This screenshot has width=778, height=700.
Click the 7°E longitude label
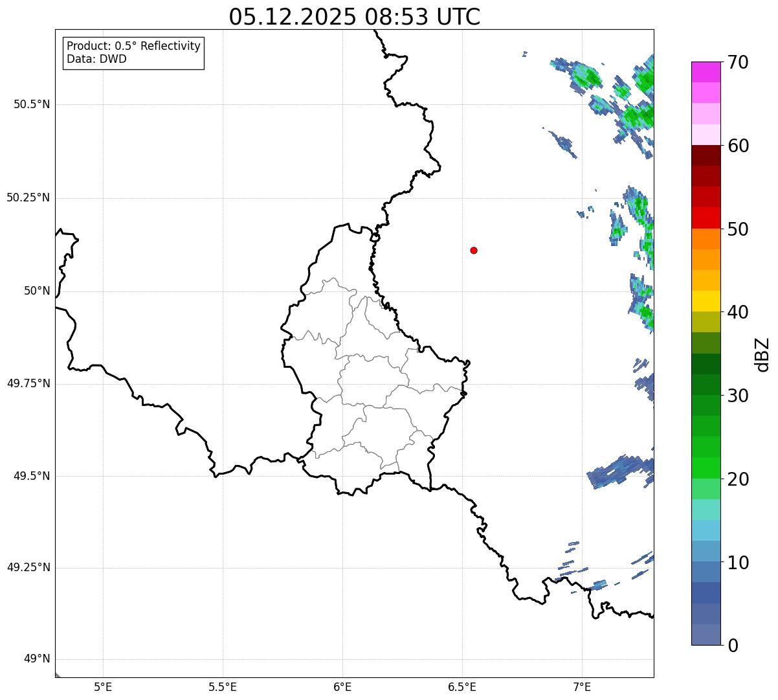582,686
